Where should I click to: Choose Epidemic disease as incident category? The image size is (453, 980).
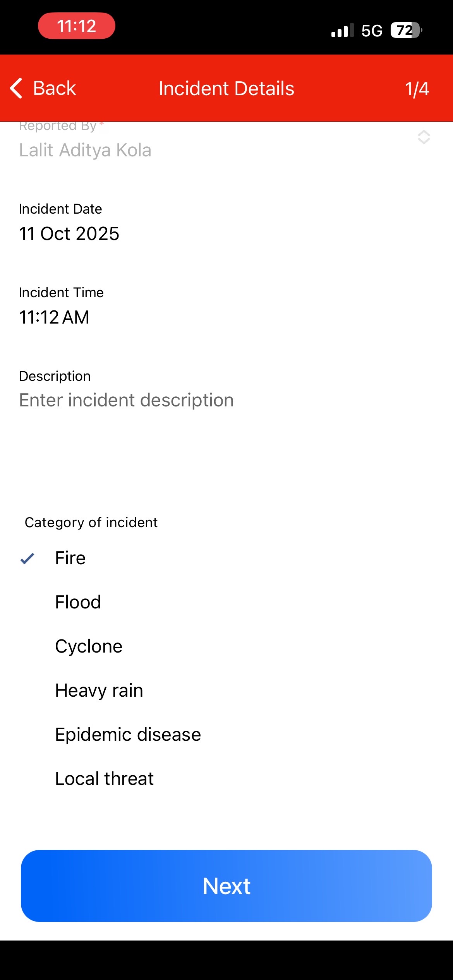128,735
